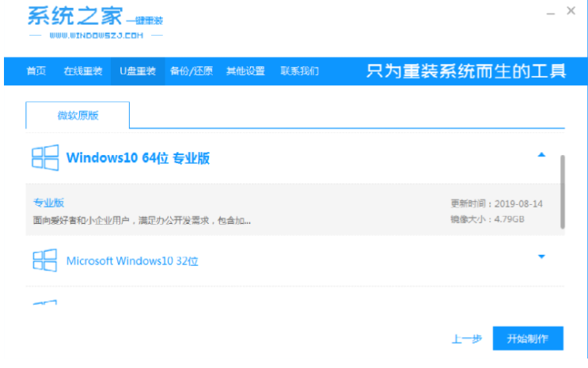Screen dimensions: 588x368
Task: Start creation with 开始制作 button
Action: click(x=528, y=339)
